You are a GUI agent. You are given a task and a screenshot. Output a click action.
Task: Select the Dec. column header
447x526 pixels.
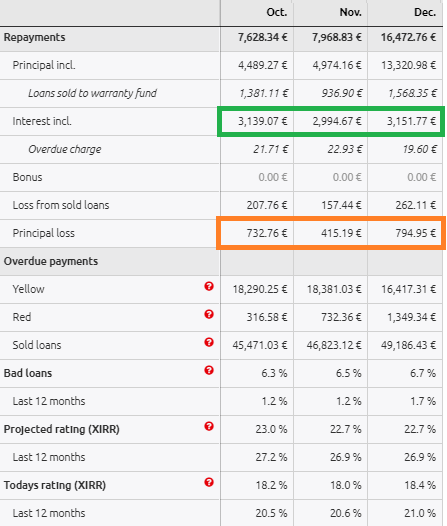[x=425, y=12]
